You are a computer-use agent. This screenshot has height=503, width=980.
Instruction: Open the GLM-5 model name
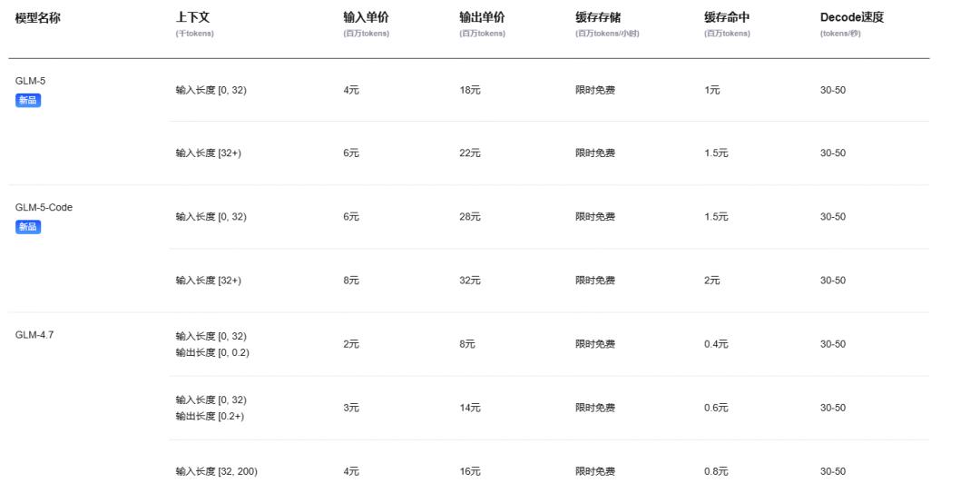tap(30, 81)
